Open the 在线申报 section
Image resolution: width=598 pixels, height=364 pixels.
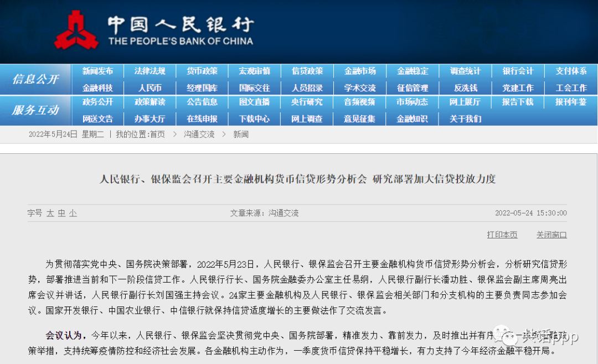202,119
